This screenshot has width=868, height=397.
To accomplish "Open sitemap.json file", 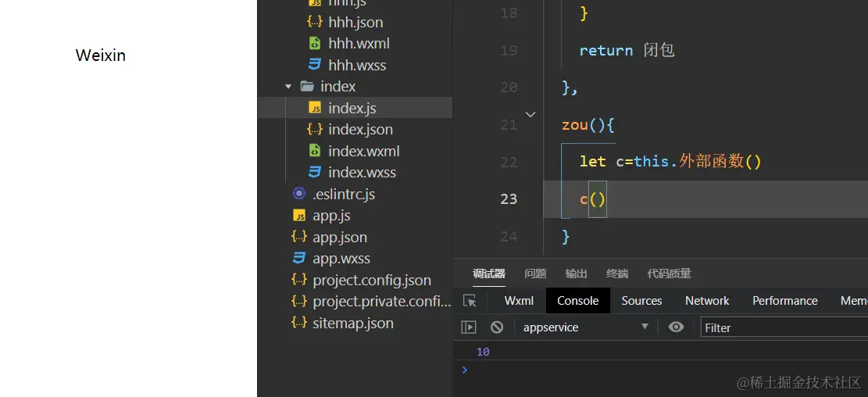I will click(x=352, y=323).
